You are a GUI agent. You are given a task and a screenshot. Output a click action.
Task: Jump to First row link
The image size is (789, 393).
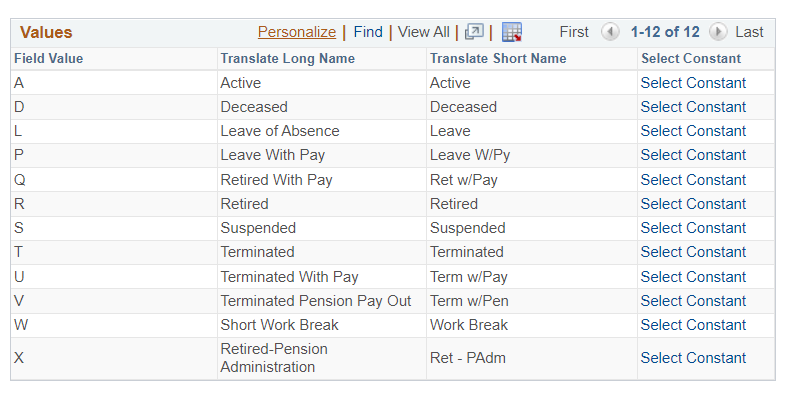[x=574, y=32]
